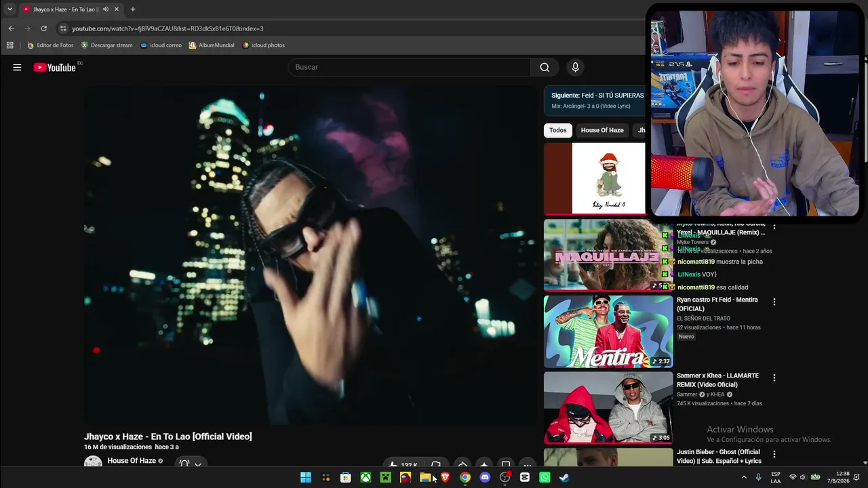The image size is (868, 488).
Task: Open the House Of Haze channel avatar
Action: (93, 462)
